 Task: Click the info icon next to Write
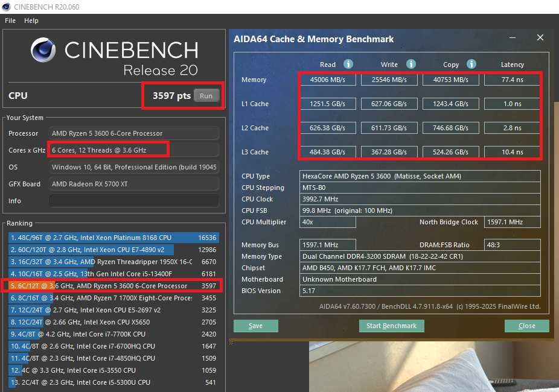410,64
